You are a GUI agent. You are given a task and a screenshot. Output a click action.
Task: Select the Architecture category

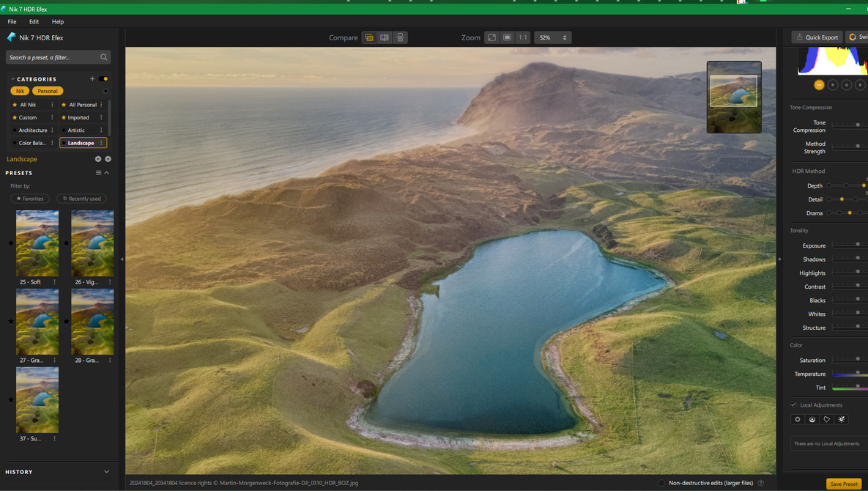(33, 130)
